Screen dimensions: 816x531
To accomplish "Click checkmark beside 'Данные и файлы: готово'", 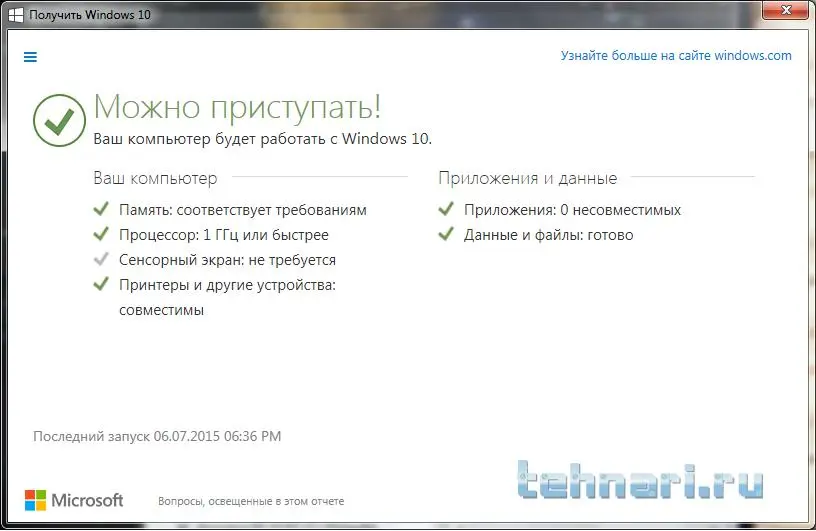I will (x=446, y=234).
